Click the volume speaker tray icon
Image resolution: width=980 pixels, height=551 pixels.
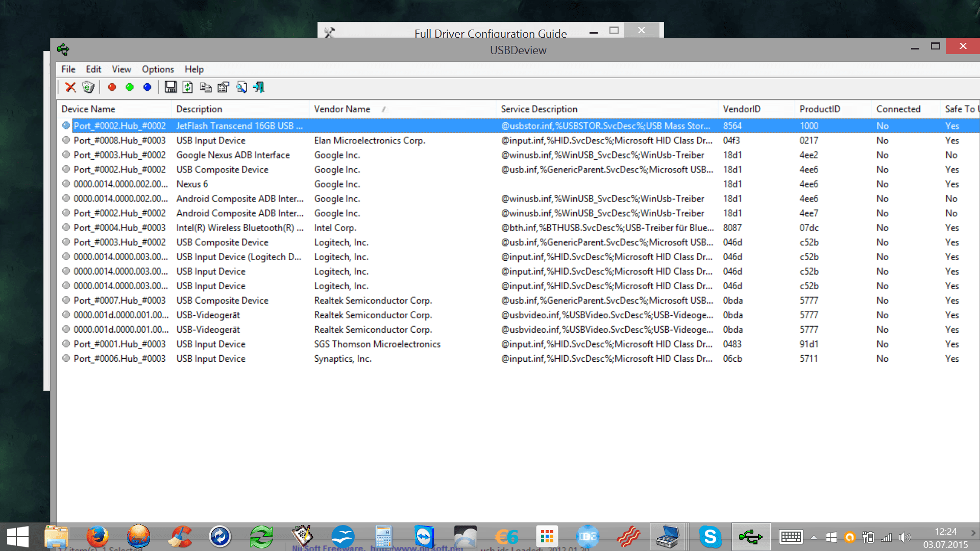pos(905,537)
